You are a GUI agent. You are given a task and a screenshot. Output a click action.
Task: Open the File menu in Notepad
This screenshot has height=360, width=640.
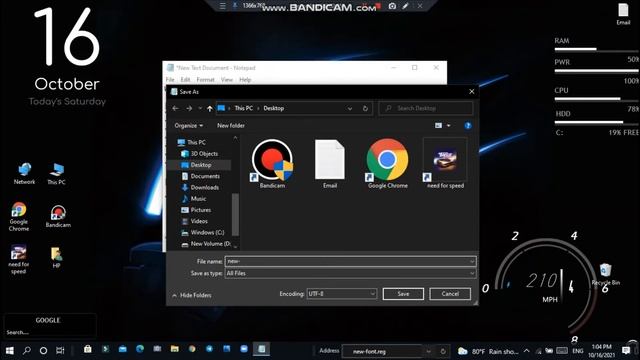[x=170, y=80]
